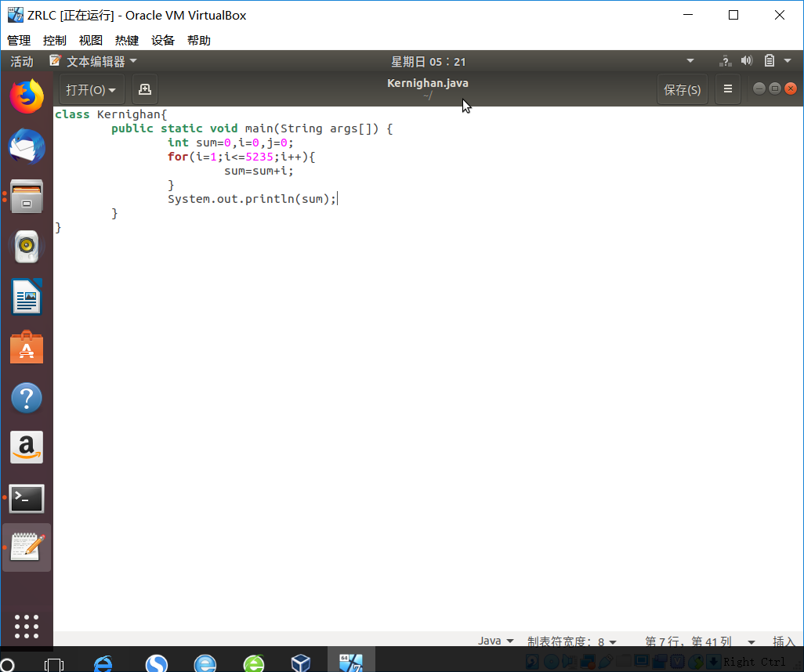Open Internet Explorer from Windows taskbar
Image resolution: width=804 pixels, height=672 pixels.
click(x=103, y=663)
